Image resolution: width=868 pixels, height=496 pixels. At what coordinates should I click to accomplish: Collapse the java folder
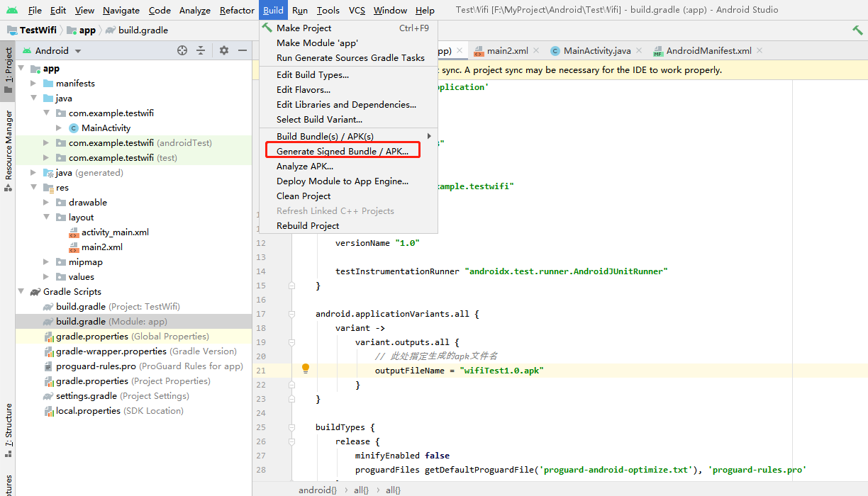point(33,98)
